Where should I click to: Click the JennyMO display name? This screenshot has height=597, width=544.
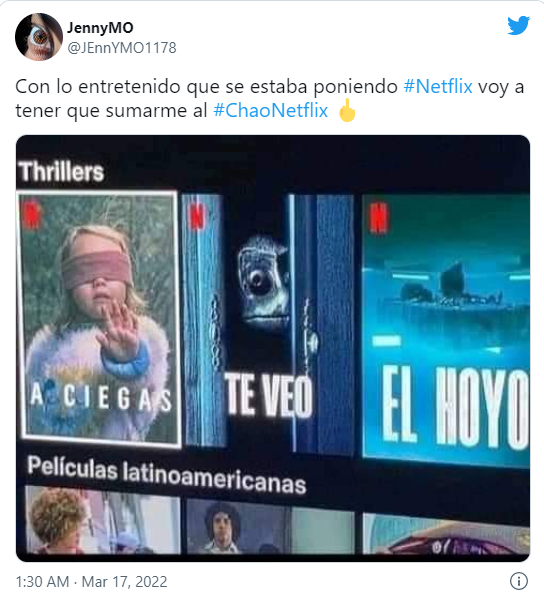coord(100,27)
